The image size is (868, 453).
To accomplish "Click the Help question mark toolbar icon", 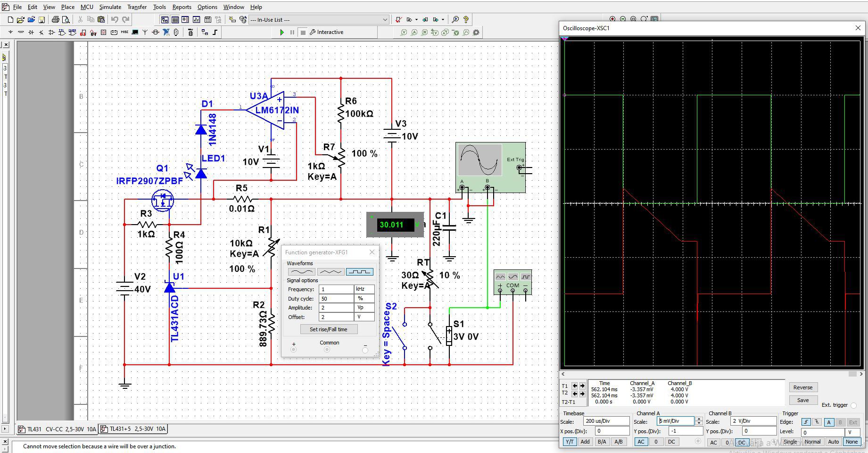I will [466, 20].
